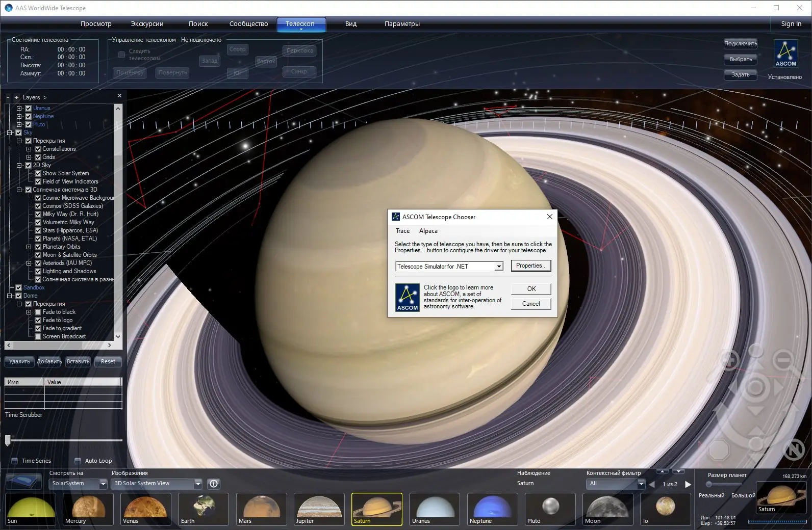This screenshot has height=530, width=812.
Task: Open the Alpaca menu in the chooser dialog
Action: pyautogui.click(x=428, y=231)
